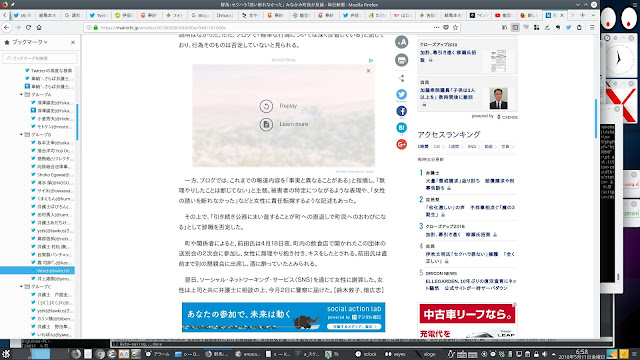Select the highlighted Which@ bookmark entry

(x=37, y=271)
